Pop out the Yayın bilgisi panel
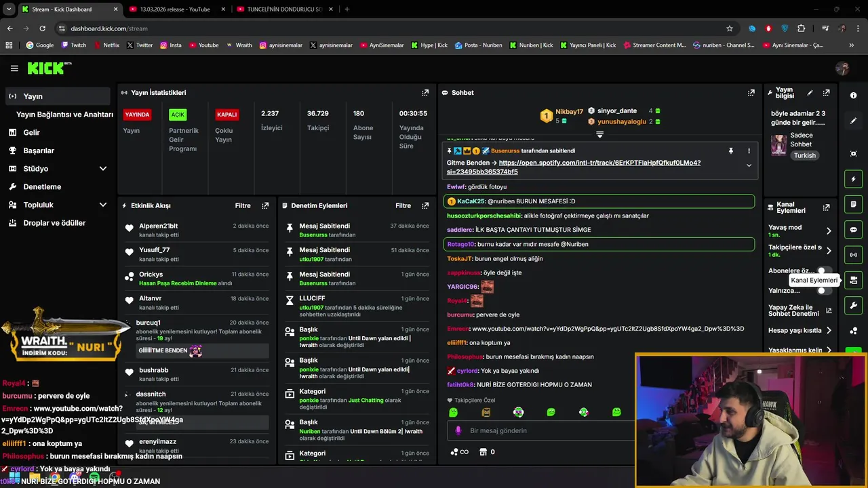Viewport: 868px width, 488px height. 826,92
